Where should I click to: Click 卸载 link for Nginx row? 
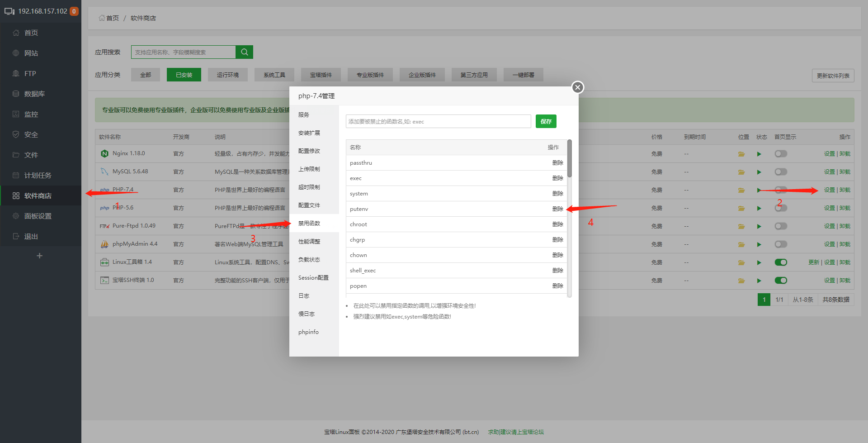(845, 154)
